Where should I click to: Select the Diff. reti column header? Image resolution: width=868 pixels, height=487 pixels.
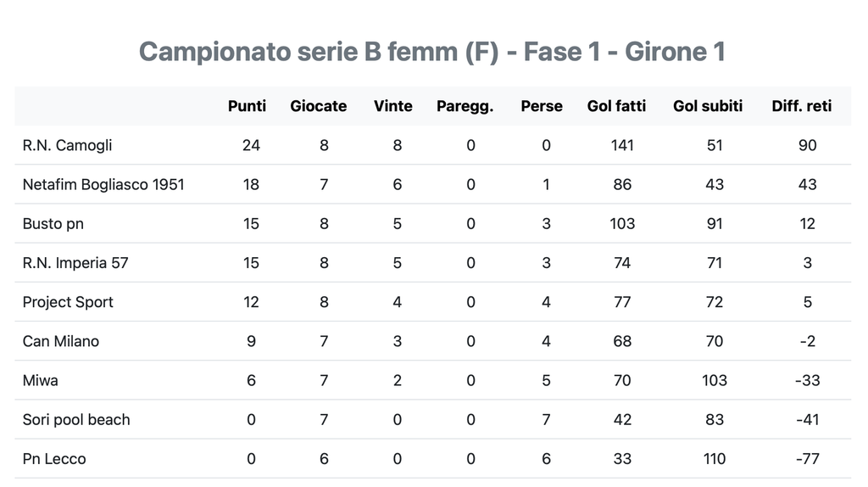point(802,106)
